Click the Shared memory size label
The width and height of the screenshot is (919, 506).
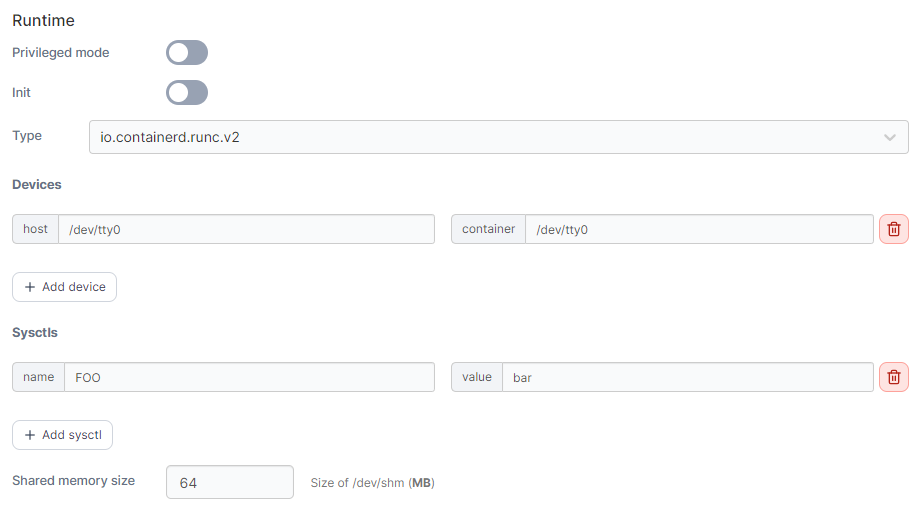pyautogui.click(x=73, y=481)
